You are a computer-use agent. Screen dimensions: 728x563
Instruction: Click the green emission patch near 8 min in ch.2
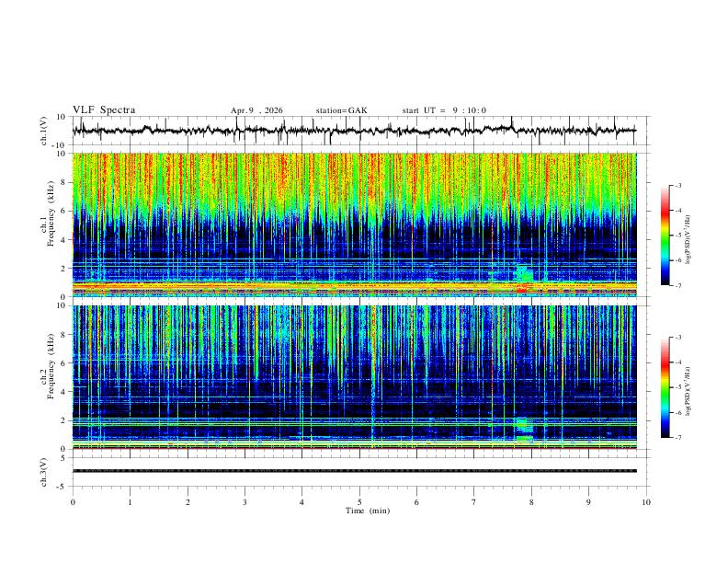(x=524, y=429)
